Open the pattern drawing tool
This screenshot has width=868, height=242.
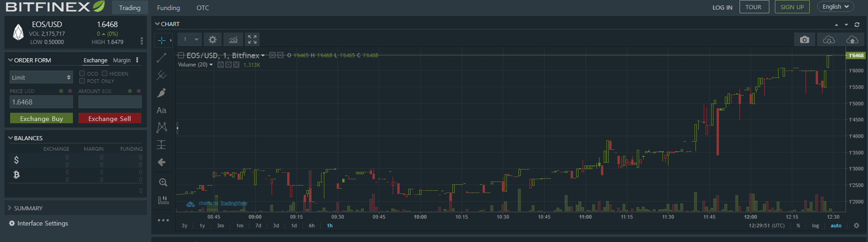point(161,127)
